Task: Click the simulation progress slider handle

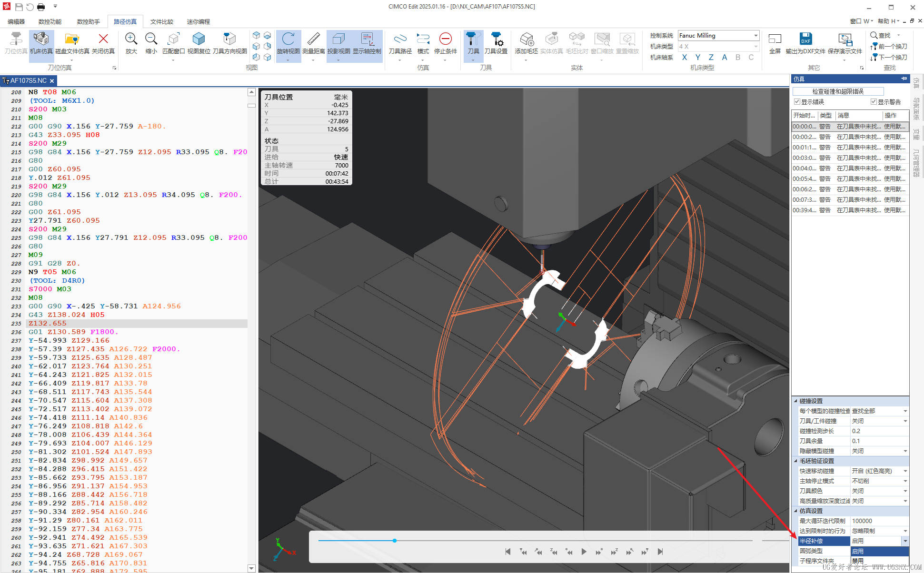Action: pyautogui.click(x=395, y=541)
